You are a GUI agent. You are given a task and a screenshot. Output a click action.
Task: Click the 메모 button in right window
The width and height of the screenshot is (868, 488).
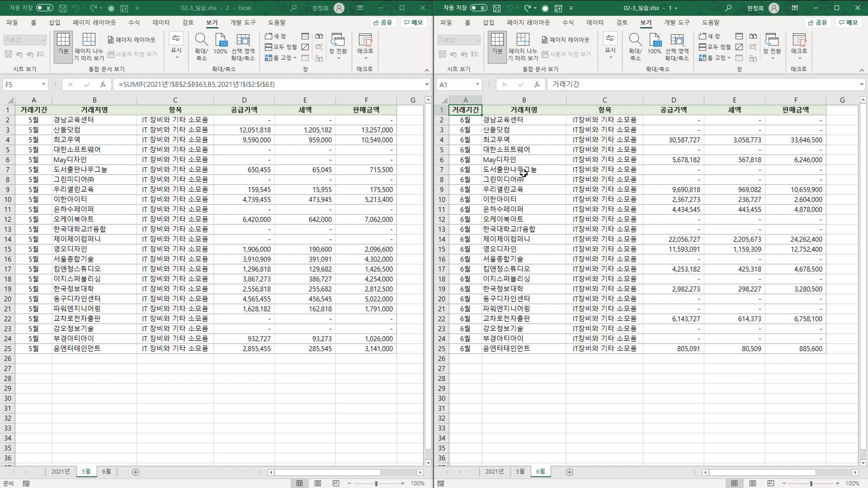[848, 23]
